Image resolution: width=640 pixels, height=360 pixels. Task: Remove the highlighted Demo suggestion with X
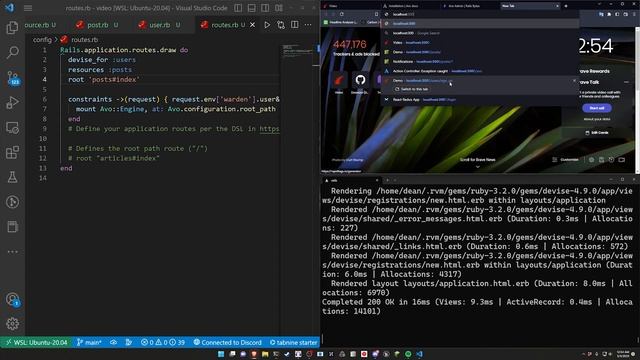click(x=574, y=81)
